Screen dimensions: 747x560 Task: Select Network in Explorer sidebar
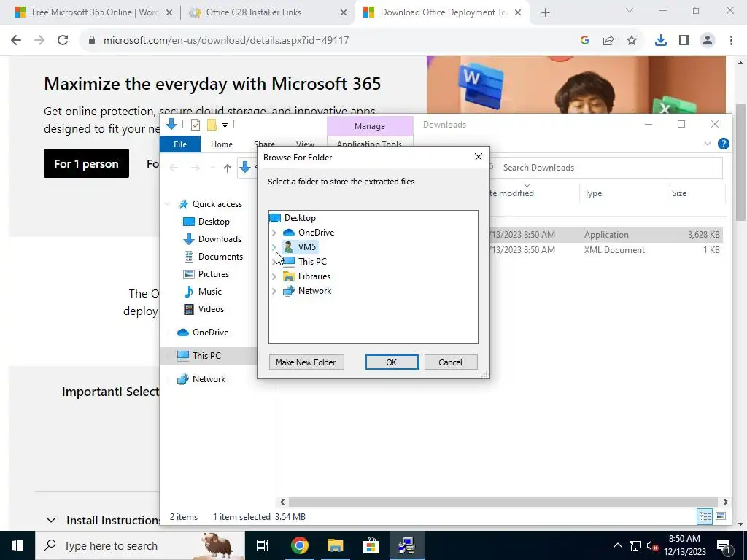pos(201,379)
